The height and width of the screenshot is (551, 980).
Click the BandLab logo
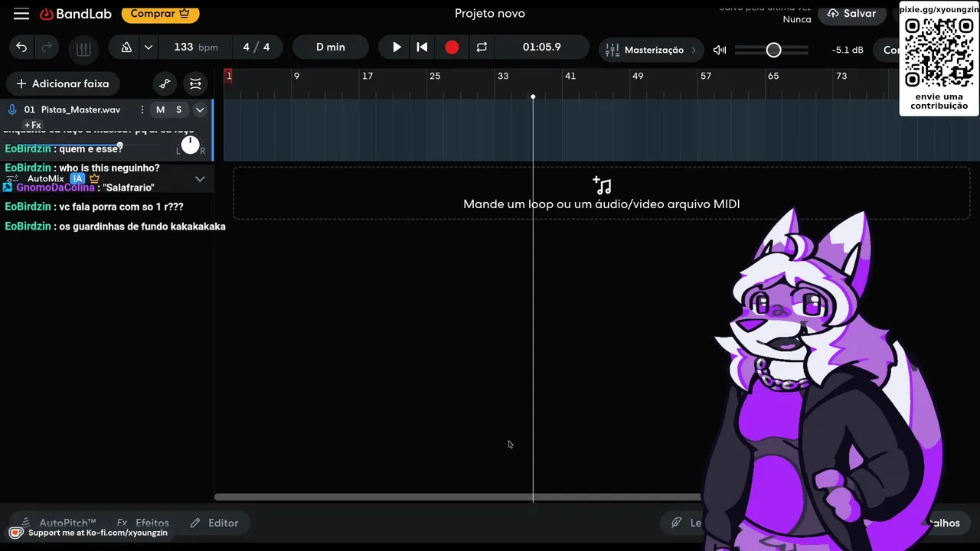click(x=76, y=14)
